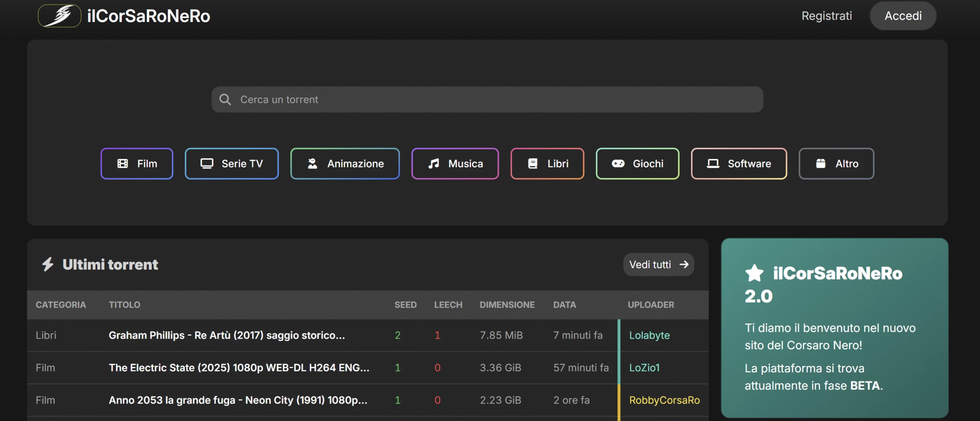Click the box icon on Altro
This screenshot has width=980, height=421.
[x=820, y=164]
